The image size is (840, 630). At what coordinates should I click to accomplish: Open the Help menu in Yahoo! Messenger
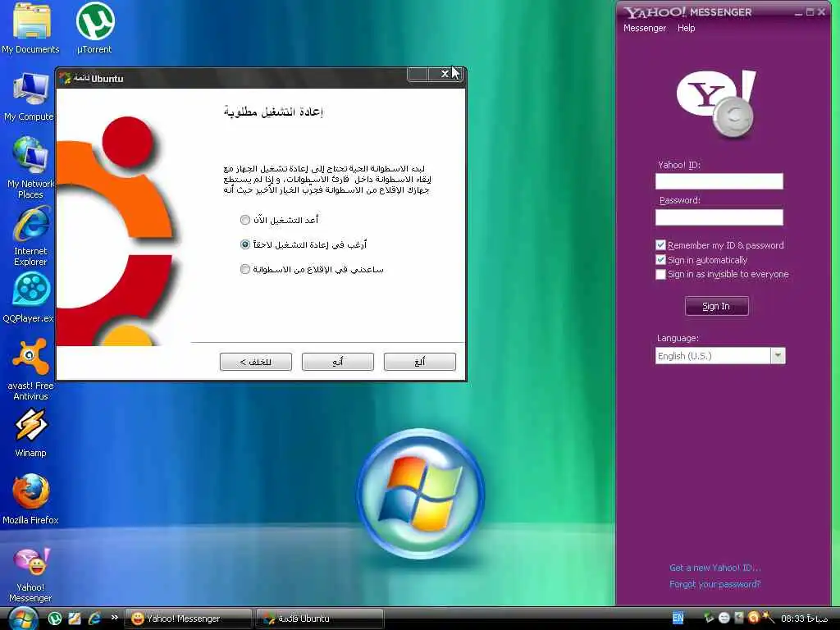tap(686, 28)
